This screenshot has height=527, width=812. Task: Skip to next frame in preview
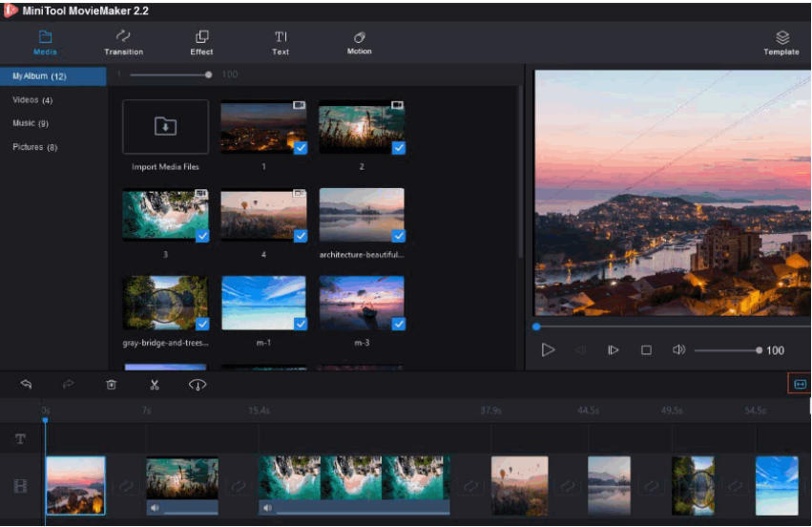click(614, 350)
